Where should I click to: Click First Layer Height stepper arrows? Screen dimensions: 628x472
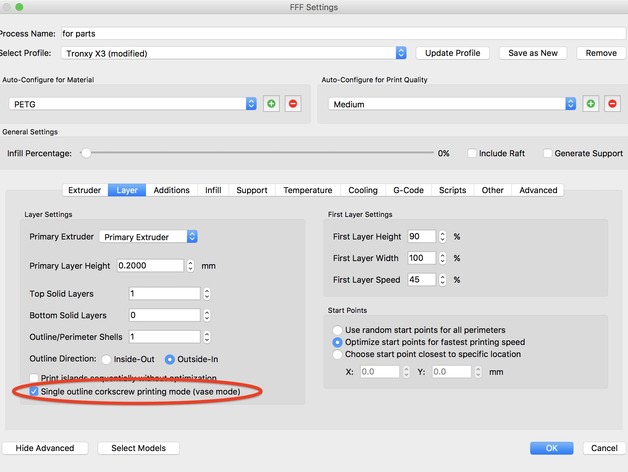coord(442,237)
